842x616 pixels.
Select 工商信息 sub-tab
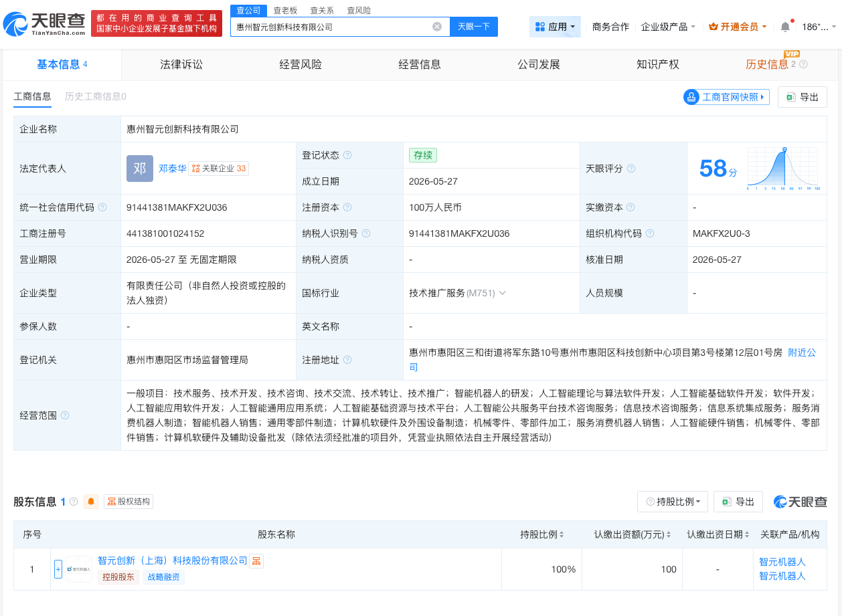click(x=32, y=96)
